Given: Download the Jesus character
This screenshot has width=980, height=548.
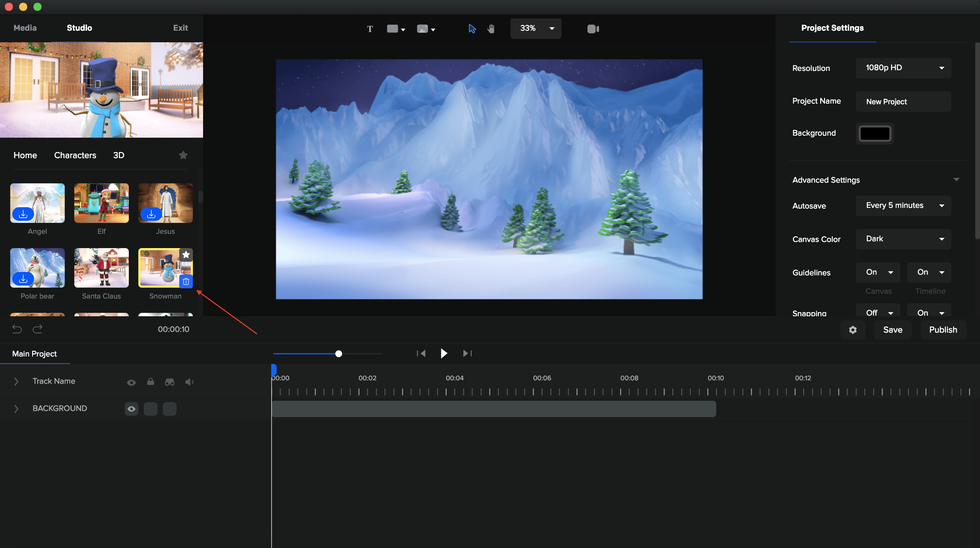Looking at the screenshot, I should click(151, 214).
